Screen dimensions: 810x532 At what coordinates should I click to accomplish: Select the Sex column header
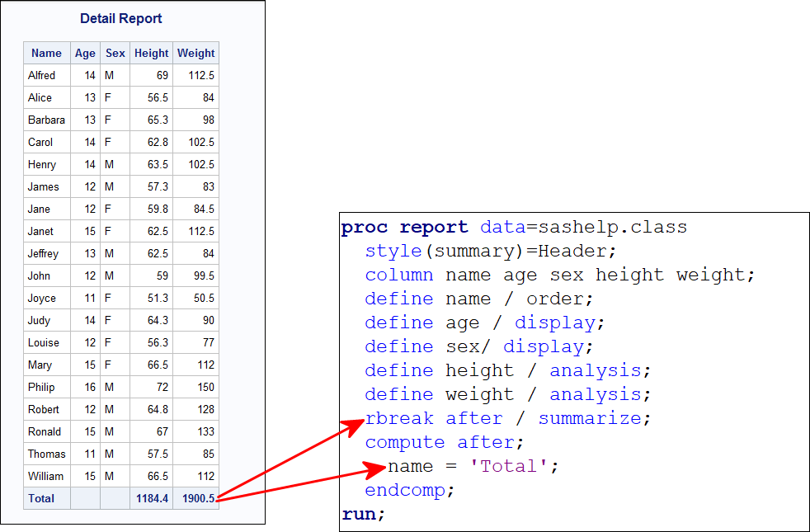[x=115, y=53]
